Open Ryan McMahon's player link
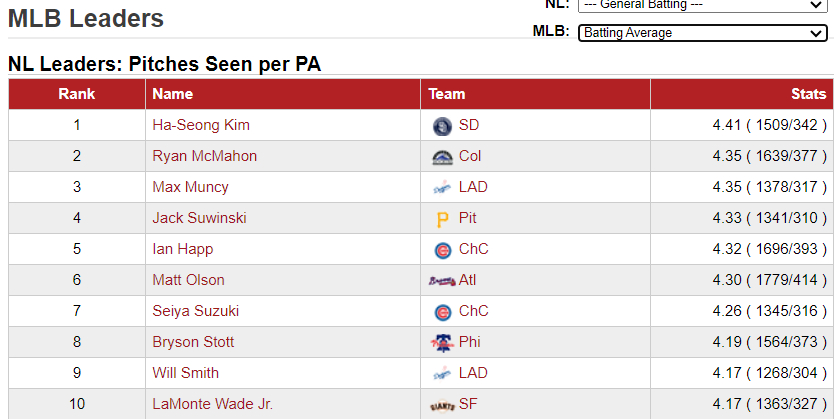This screenshot has width=839, height=419. pos(204,156)
